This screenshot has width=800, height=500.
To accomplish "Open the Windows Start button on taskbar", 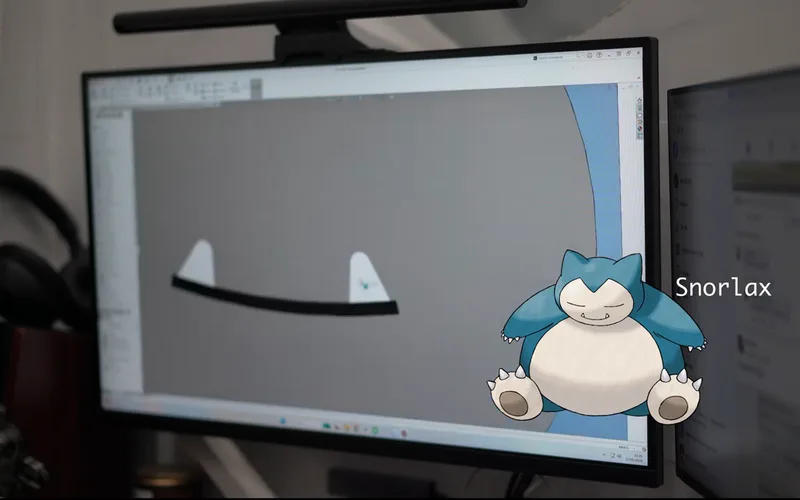I will pos(283,421).
